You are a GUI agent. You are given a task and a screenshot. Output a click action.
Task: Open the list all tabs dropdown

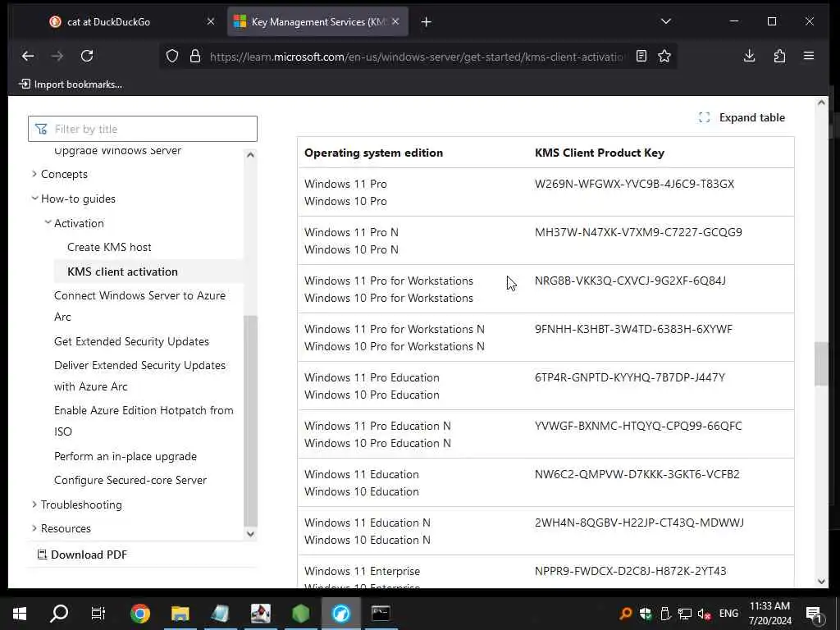click(666, 21)
